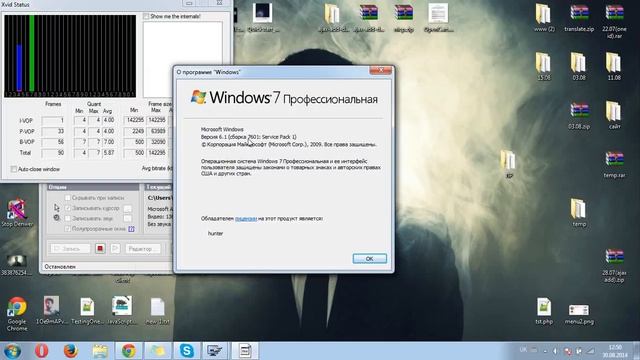
Task: Select the '22.07(one id).rar' archive
Action: coord(614,21)
